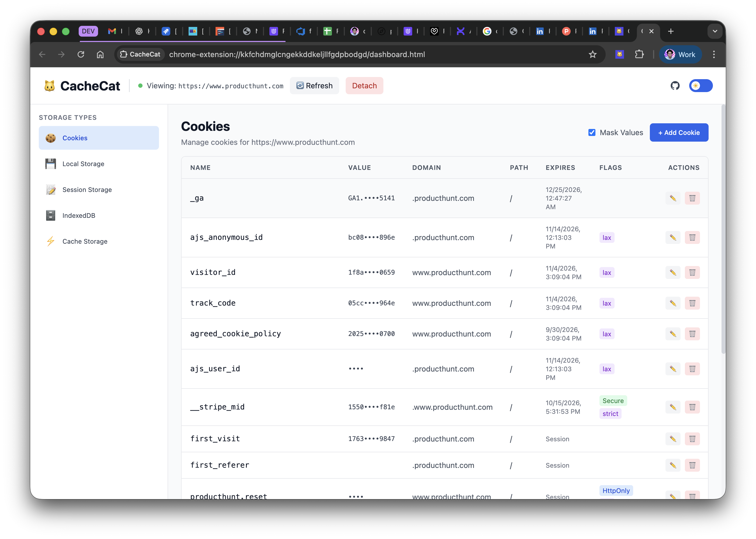Switch to Local Storage in sidebar
Viewport: 756px width, 539px height.
(x=83, y=164)
